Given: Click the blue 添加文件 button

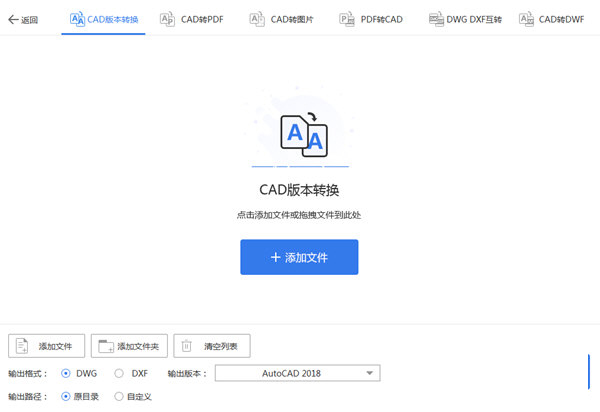Looking at the screenshot, I should point(299,257).
